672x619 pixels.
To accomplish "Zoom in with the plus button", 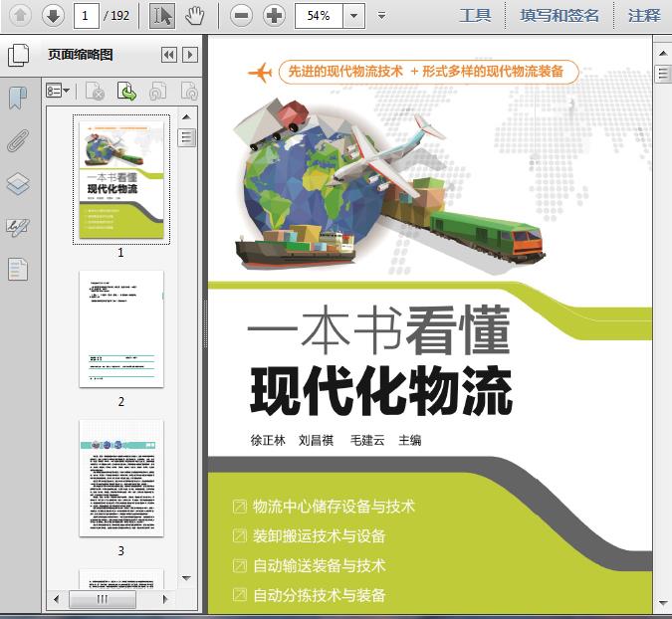I will pyautogui.click(x=274, y=15).
